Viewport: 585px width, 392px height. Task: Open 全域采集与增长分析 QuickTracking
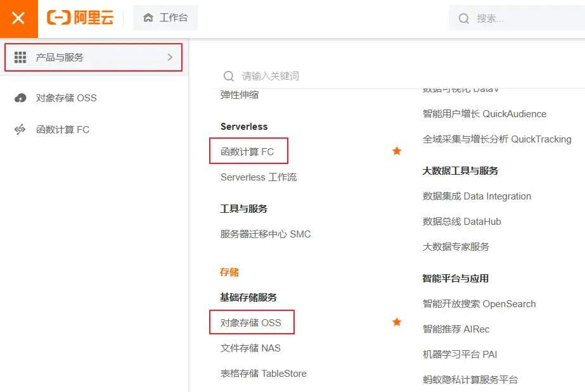[x=497, y=139]
